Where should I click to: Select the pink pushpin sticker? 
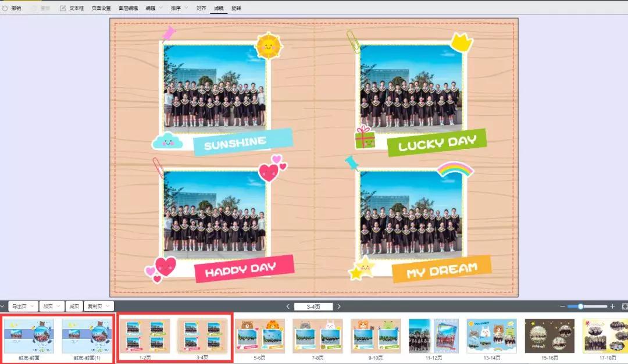[x=168, y=34]
